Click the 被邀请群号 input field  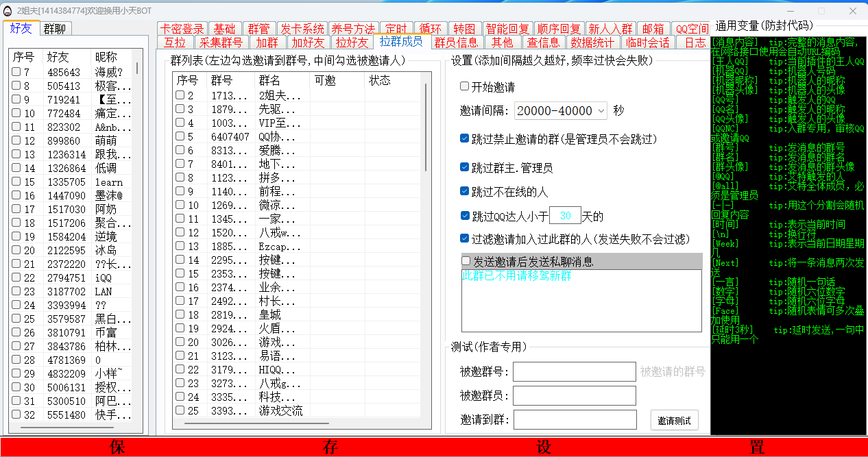pos(574,371)
